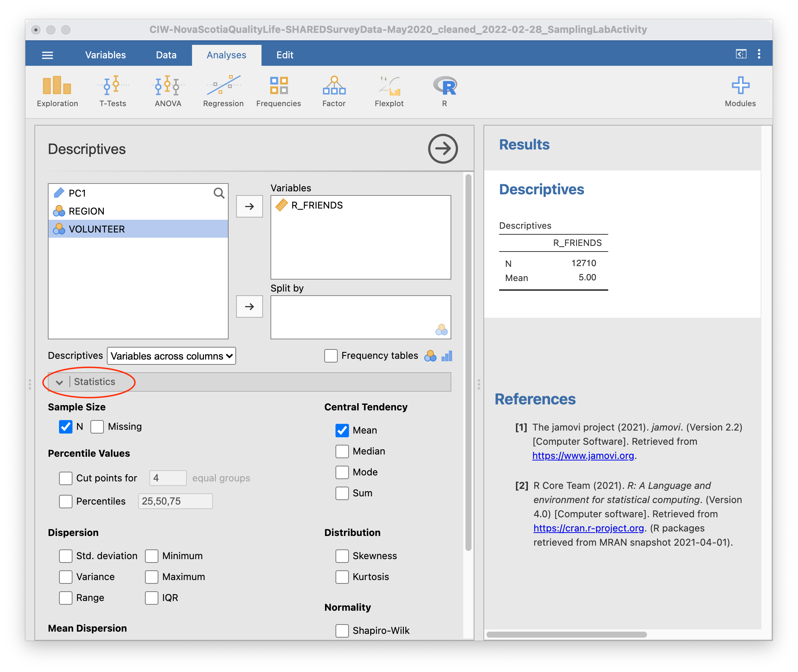
Task: Enable the Percentiles checkbox
Action: 65,501
